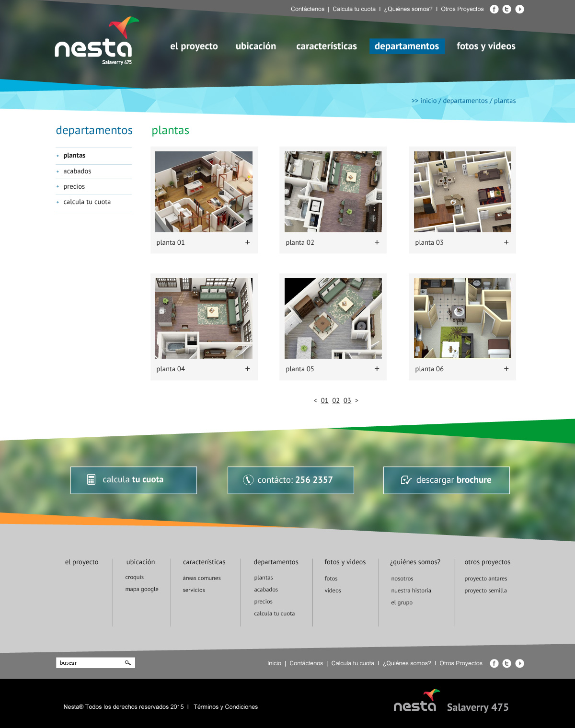Screen dimensions: 575x728
Task: Click the Twitter icon in the footer bar
Action: pos(506,663)
